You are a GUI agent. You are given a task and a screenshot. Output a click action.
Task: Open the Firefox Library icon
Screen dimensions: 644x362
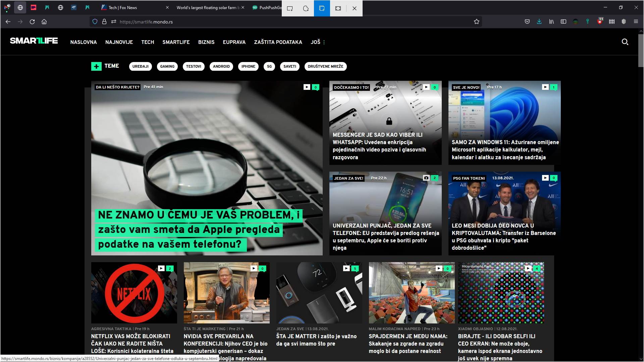click(x=551, y=21)
